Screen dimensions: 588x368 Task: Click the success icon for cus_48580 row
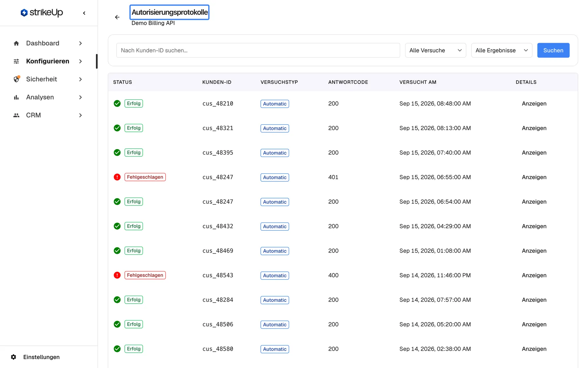point(117,349)
